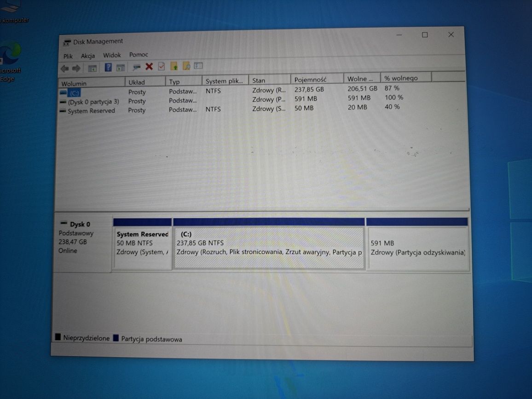The width and height of the screenshot is (532, 399).
Task: Click the list view settings toolbar icon
Action: click(x=198, y=65)
